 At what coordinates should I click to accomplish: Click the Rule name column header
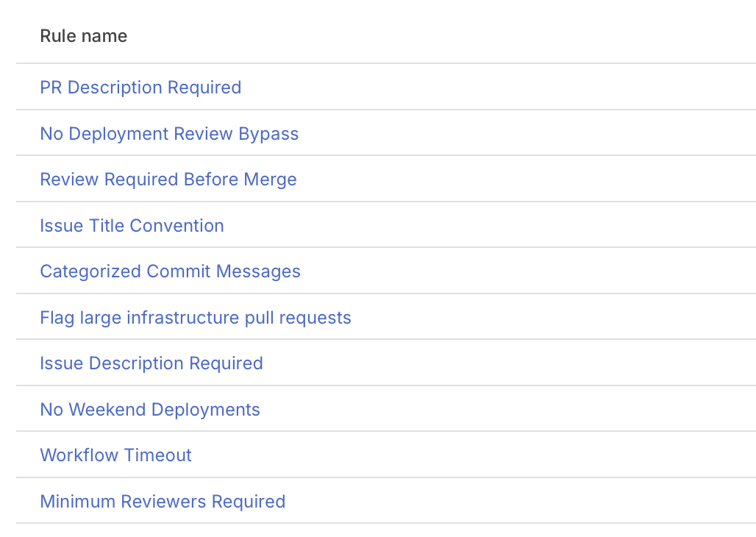83,36
